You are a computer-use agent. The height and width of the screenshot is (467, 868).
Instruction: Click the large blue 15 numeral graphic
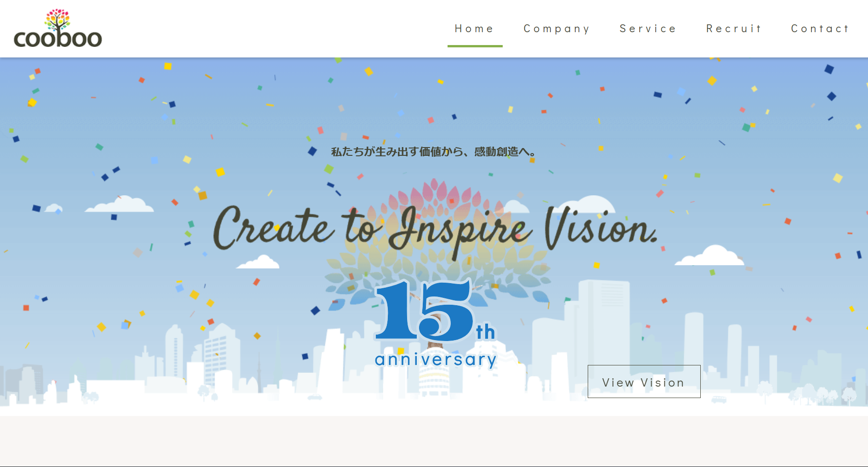click(x=424, y=310)
